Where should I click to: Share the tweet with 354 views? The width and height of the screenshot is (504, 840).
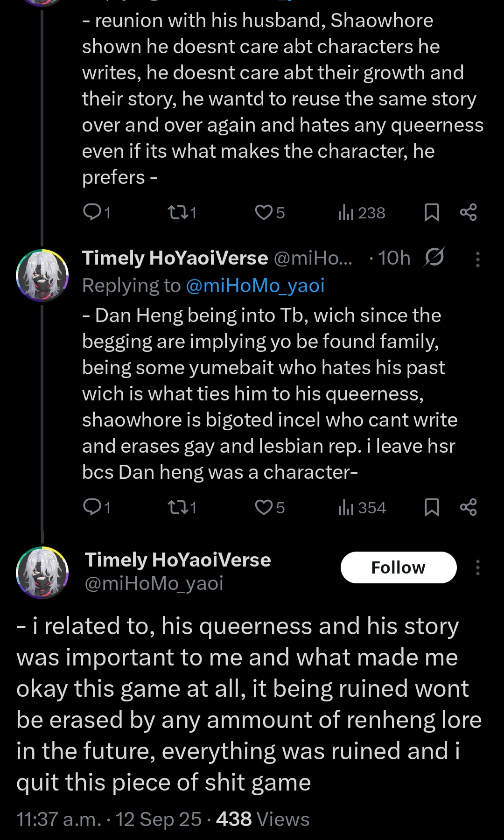tap(468, 507)
